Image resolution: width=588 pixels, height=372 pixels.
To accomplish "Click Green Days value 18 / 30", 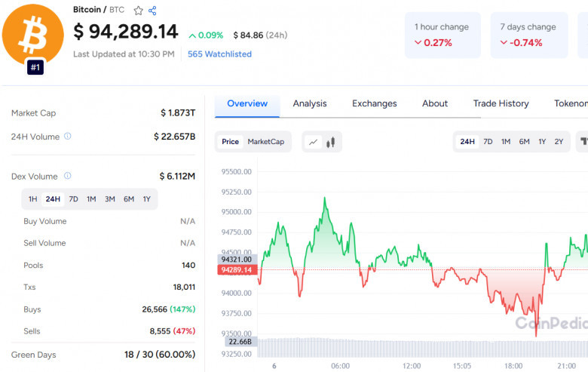I will (160, 355).
